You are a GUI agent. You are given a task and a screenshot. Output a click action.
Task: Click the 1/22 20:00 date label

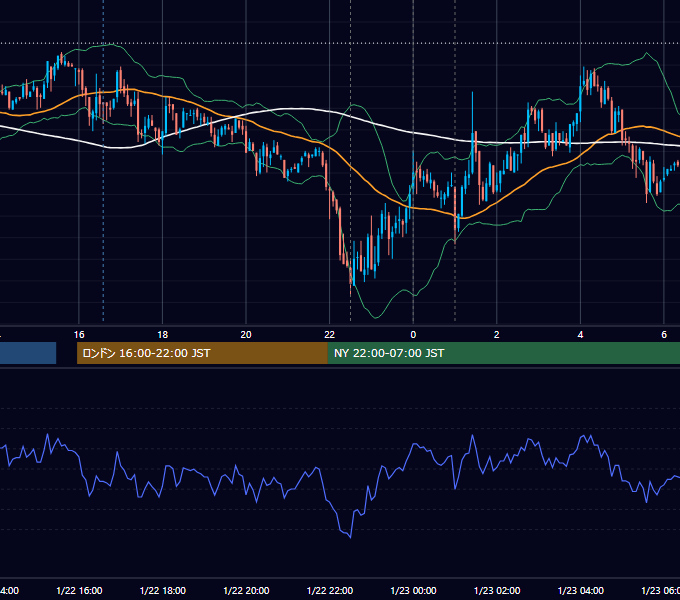pyautogui.click(x=246, y=590)
